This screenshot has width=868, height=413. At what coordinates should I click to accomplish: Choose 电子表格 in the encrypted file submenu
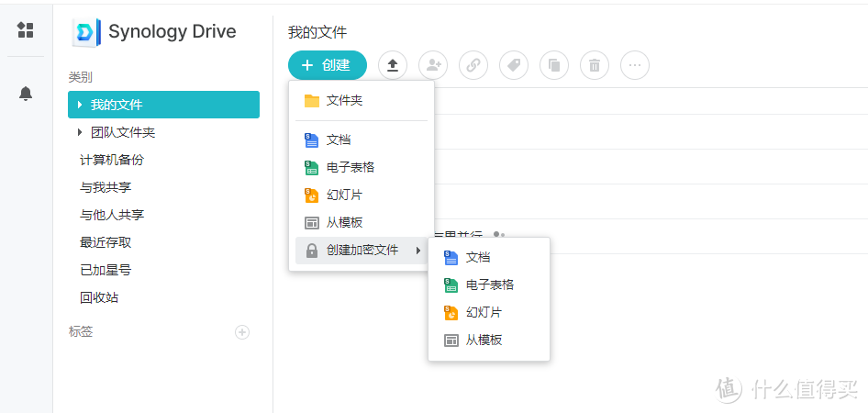pyautogui.click(x=489, y=285)
